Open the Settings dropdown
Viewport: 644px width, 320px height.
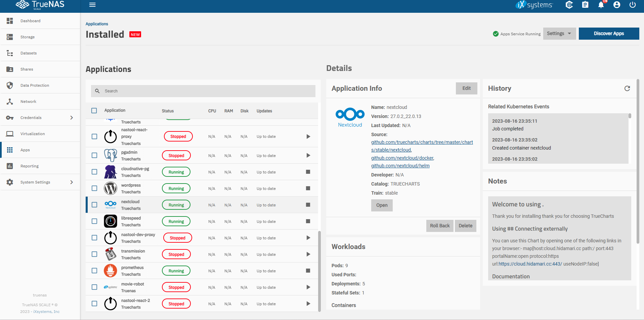[x=559, y=34]
